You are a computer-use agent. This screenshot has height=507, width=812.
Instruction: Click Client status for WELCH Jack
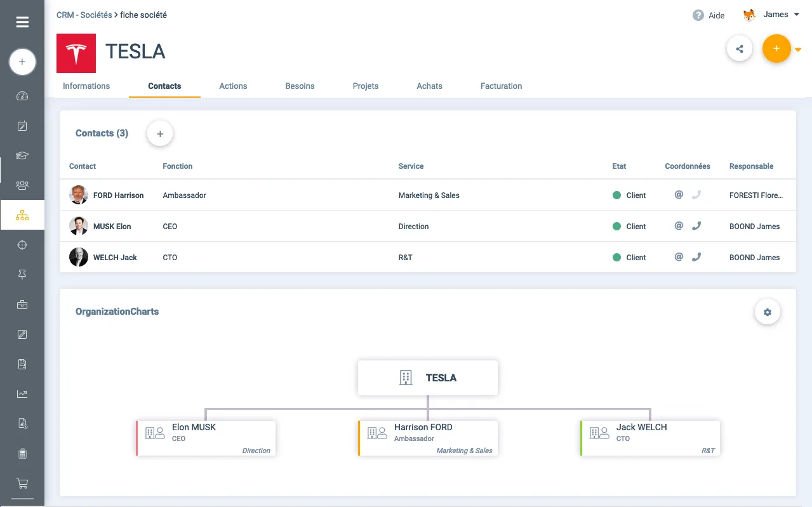coord(629,258)
